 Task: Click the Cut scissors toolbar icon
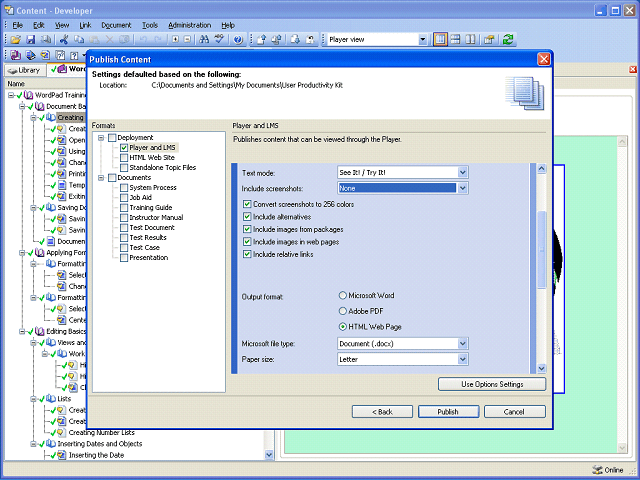pyautogui.click(x=64, y=40)
